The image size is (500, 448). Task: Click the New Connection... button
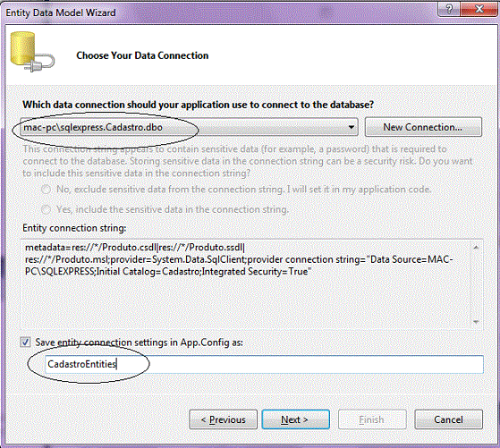[423, 127]
